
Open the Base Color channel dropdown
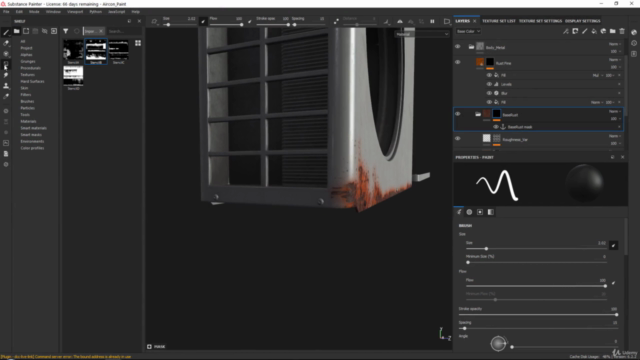point(468,31)
